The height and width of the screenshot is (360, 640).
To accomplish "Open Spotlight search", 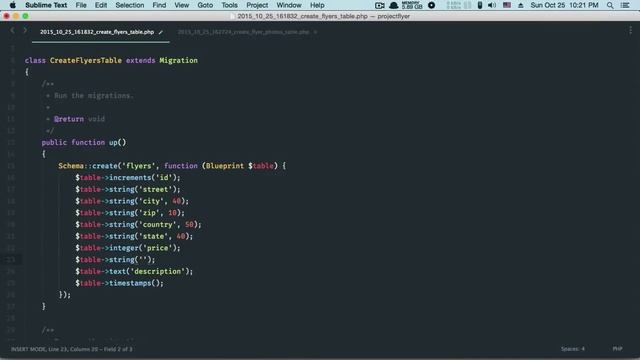I will click(x=610, y=5).
